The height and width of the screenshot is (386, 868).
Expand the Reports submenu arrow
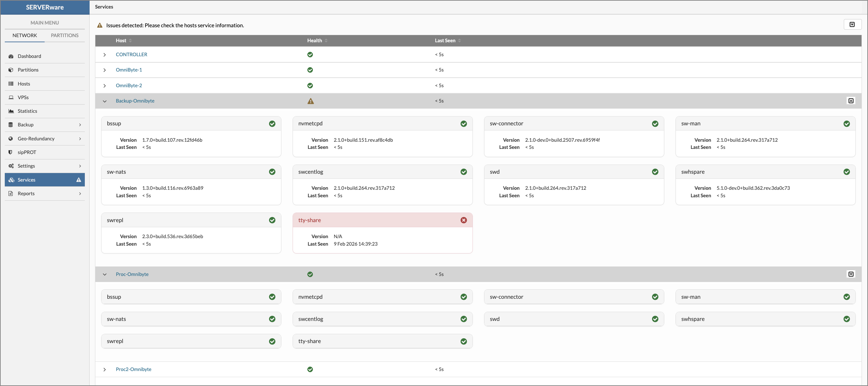click(x=80, y=194)
